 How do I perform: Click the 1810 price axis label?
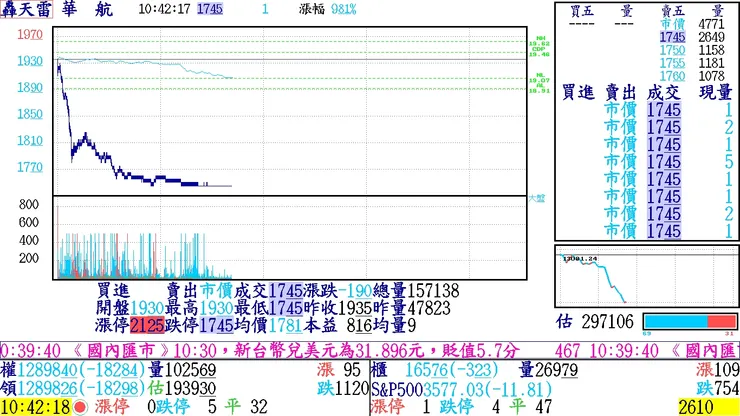(x=30, y=140)
